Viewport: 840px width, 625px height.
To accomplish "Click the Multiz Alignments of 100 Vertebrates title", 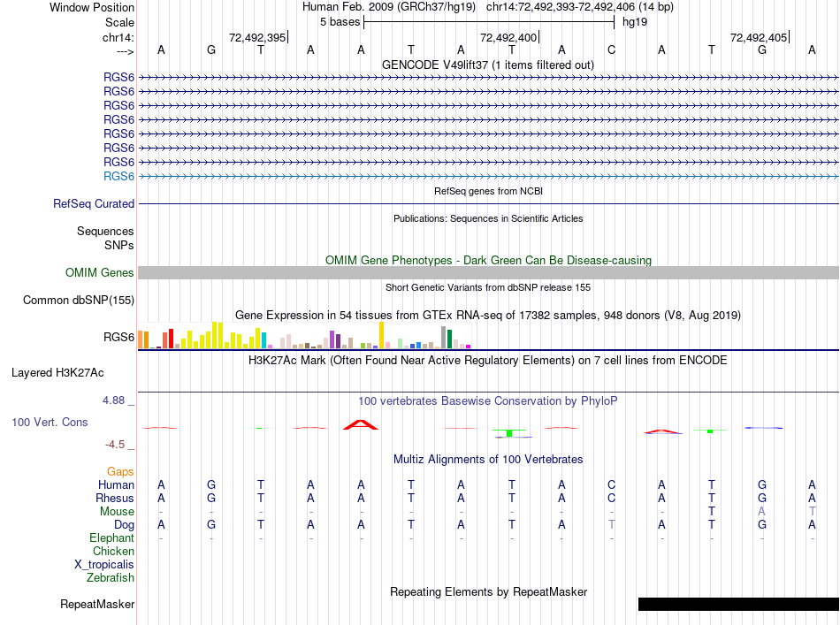I will [488, 459].
